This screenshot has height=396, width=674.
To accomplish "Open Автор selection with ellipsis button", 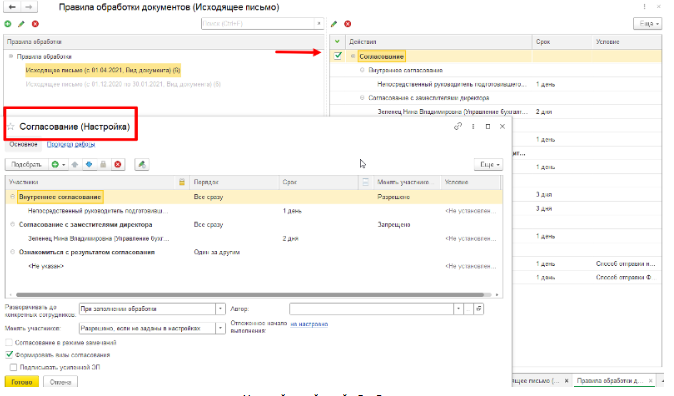I will coord(468,309).
